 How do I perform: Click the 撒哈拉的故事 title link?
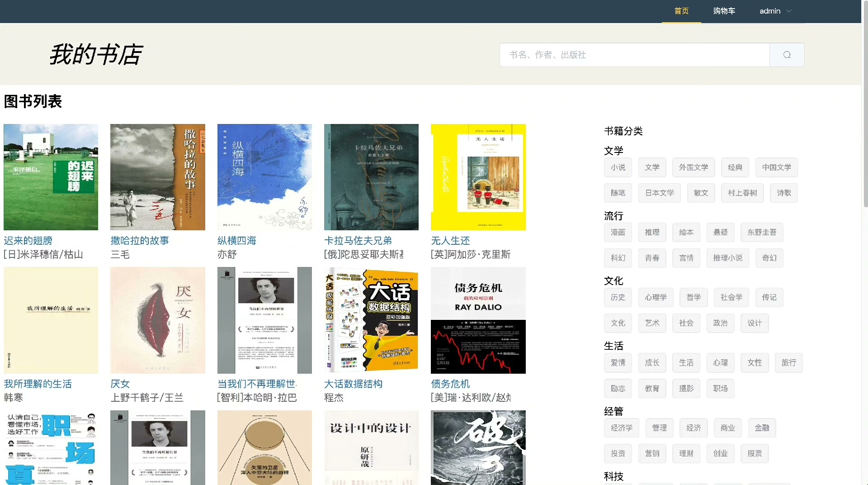click(x=140, y=241)
